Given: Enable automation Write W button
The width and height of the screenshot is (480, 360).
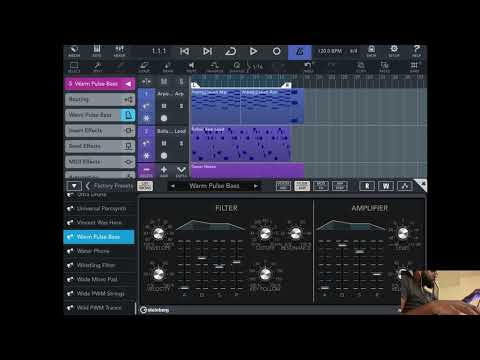Looking at the screenshot, I should pyautogui.click(x=386, y=186).
